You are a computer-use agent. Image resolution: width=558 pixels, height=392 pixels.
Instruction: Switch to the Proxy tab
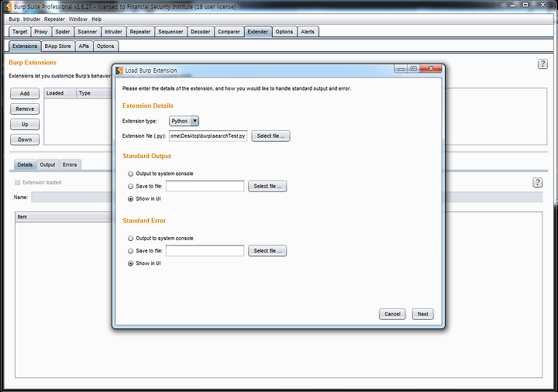[x=41, y=32]
